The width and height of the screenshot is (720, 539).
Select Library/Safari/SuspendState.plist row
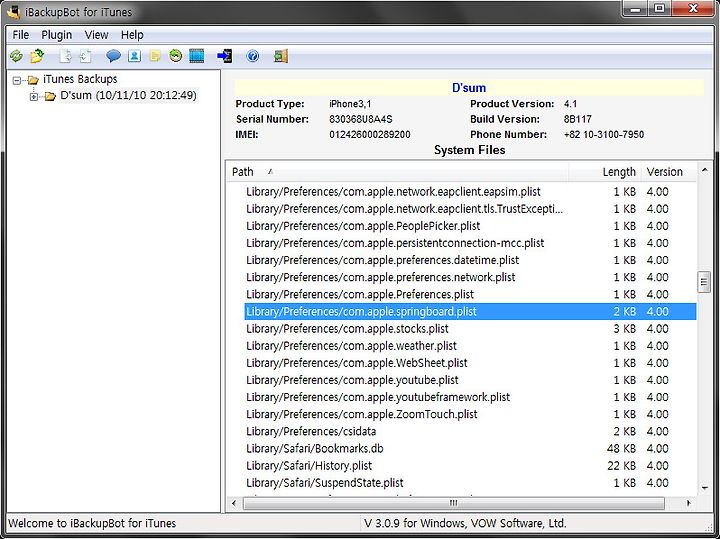point(470,483)
